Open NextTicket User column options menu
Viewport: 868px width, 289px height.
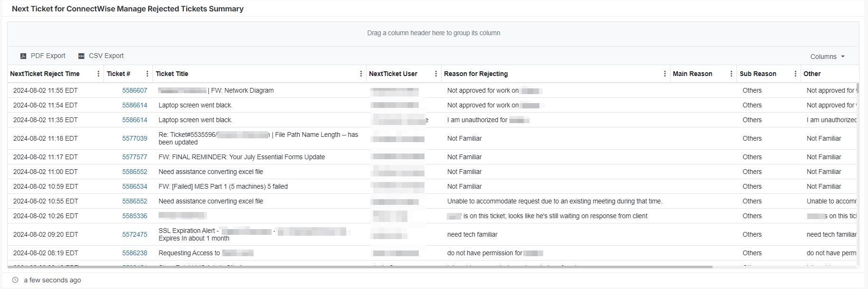436,74
